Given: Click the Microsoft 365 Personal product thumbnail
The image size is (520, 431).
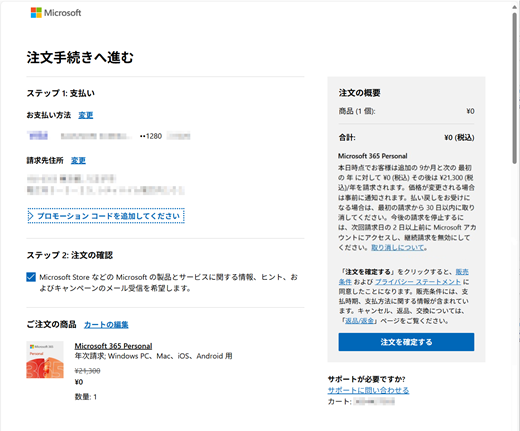Looking at the screenshot, I should (45, 360).
